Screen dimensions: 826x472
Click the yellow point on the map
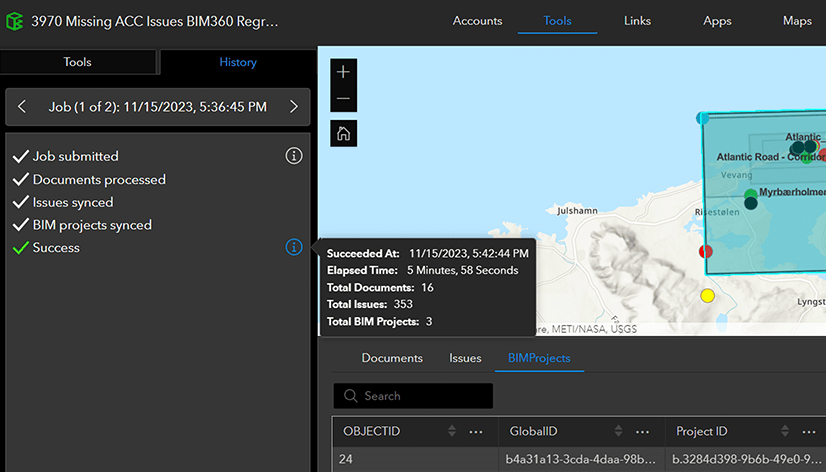pos(707,296)
